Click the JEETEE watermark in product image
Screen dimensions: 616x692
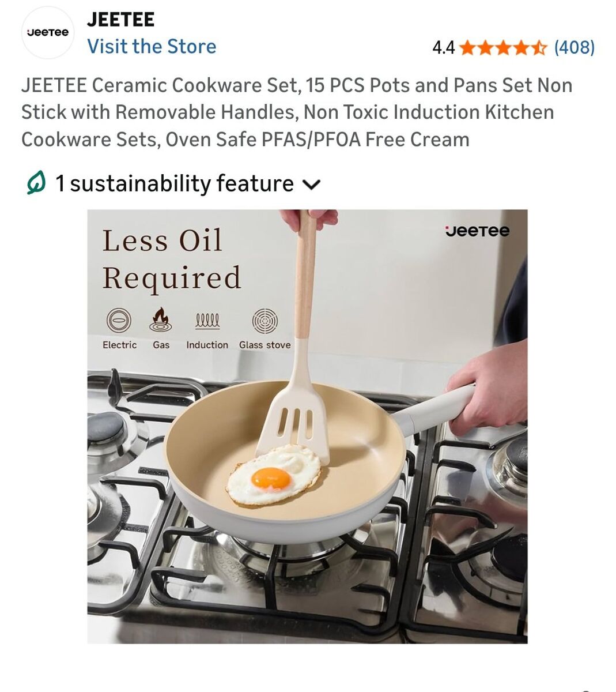click(x=478, y=231)
